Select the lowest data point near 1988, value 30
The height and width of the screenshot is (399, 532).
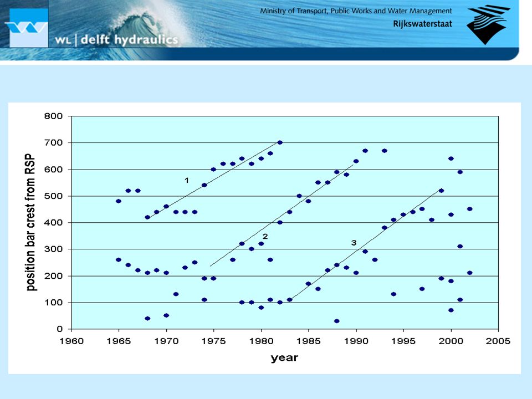coord(336,321)
